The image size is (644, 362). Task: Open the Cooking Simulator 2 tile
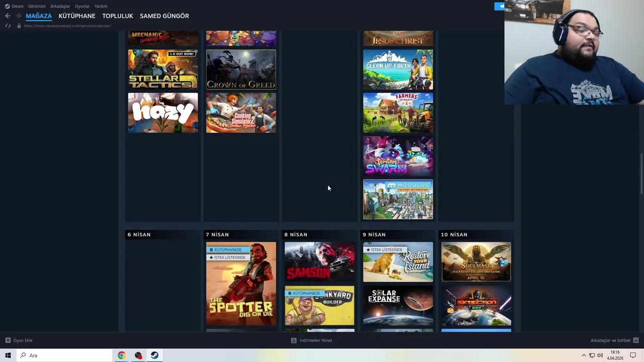pos(241,113)
